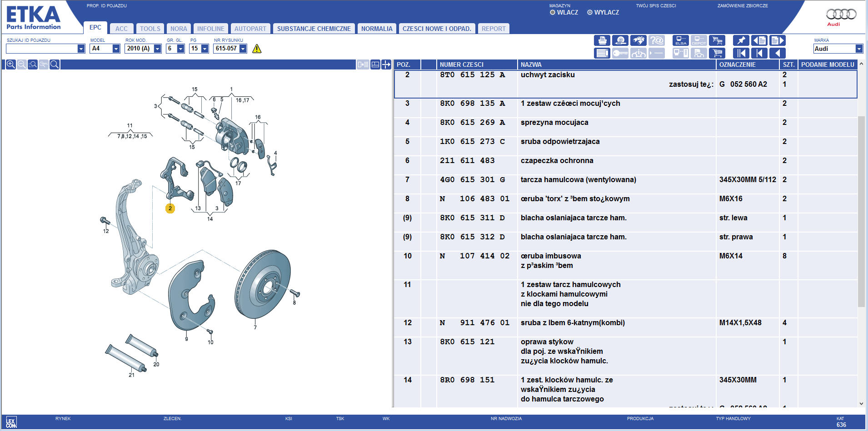This screenshot has height=431, width=868.
Task: Click the pushpin icon
Action: (x=741, y=40)
